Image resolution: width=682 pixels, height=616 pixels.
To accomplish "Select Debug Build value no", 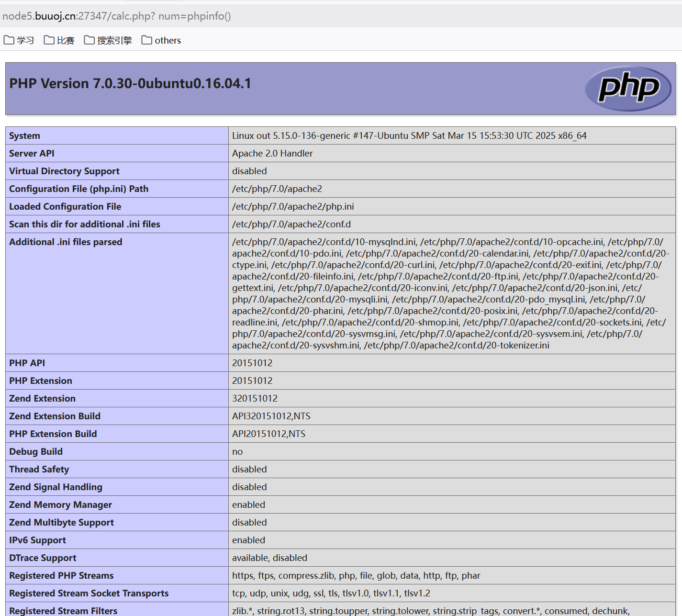I will (237, 451).
